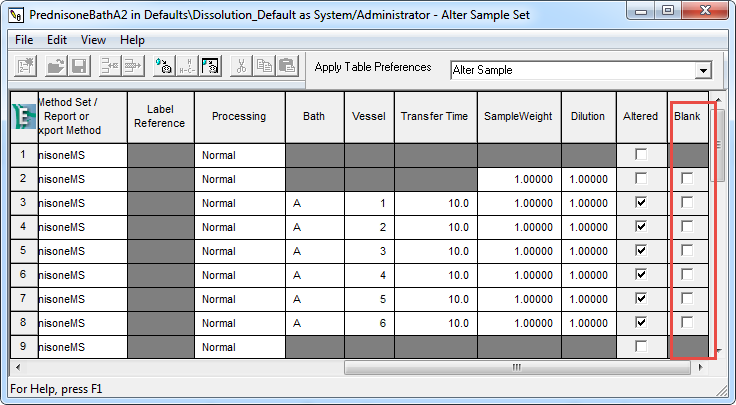Open the Help menu
The height and width of the screenshot is (405, 736).
(x=132, y=40)
